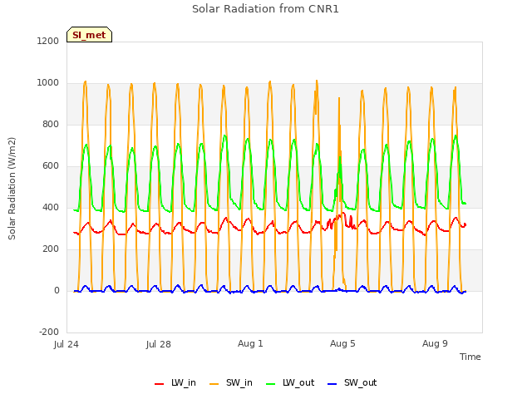This screenshot has width=532, height=399.
Task: Click the Jul 28 x-axis label
Action: click(159, 344)
